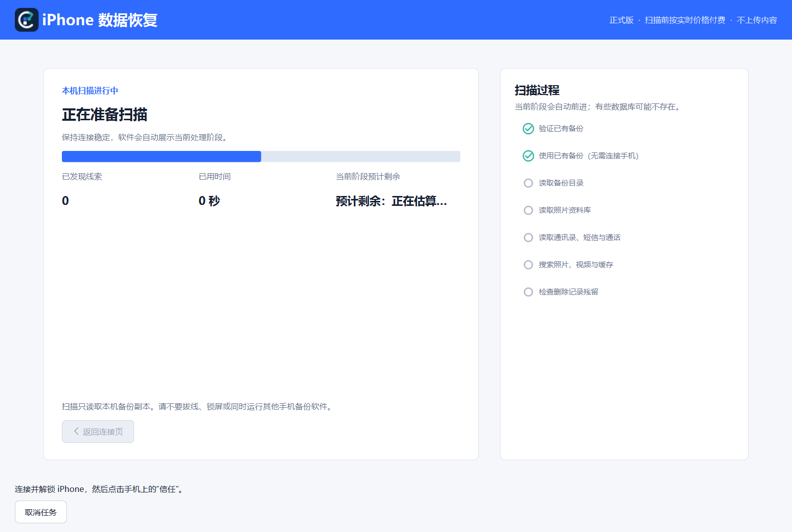Screen dimensions: 792x532
Task: Click the 读取通讯录、短信与通话 step text
Action: (580, 238)
